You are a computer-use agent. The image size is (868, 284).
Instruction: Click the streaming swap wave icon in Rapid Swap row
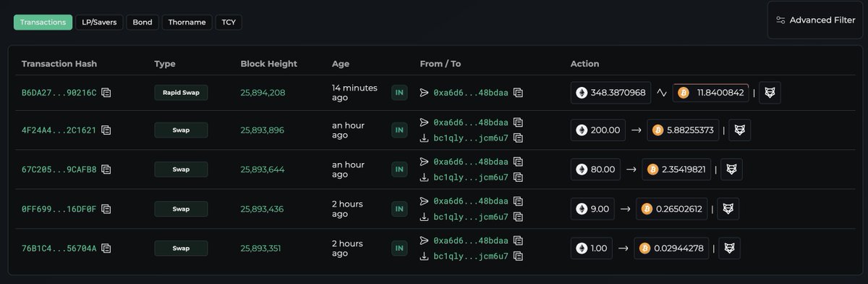click(662, 93)
